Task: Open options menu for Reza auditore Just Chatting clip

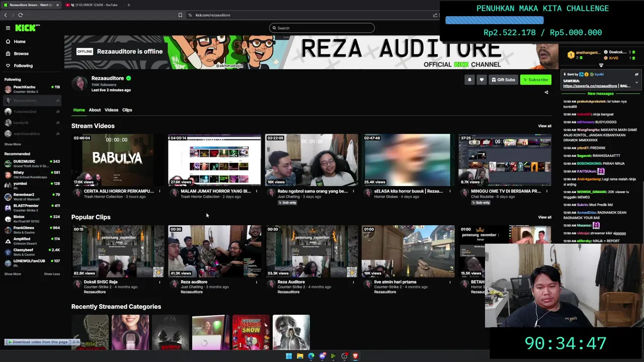Action: coord(256,282)
